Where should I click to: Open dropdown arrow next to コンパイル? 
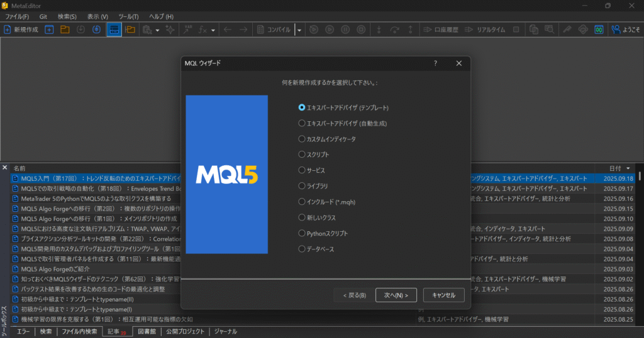(299, 30)
